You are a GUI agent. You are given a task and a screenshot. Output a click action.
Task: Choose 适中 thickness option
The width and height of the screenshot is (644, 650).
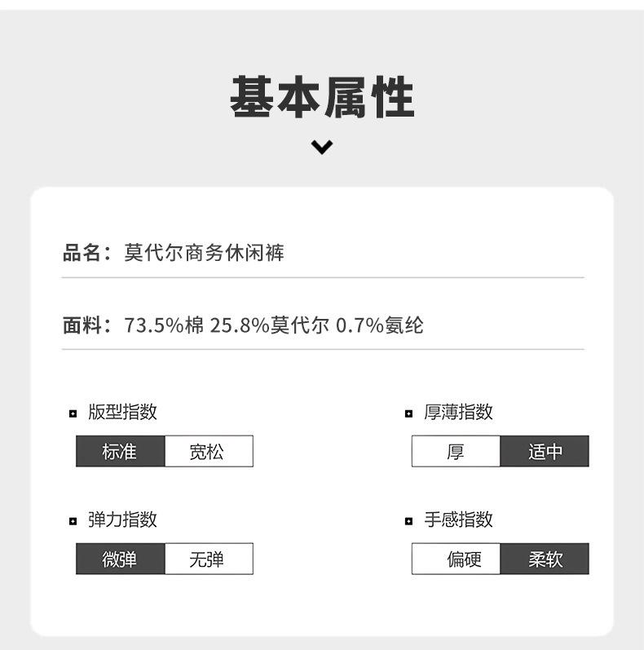544,451
